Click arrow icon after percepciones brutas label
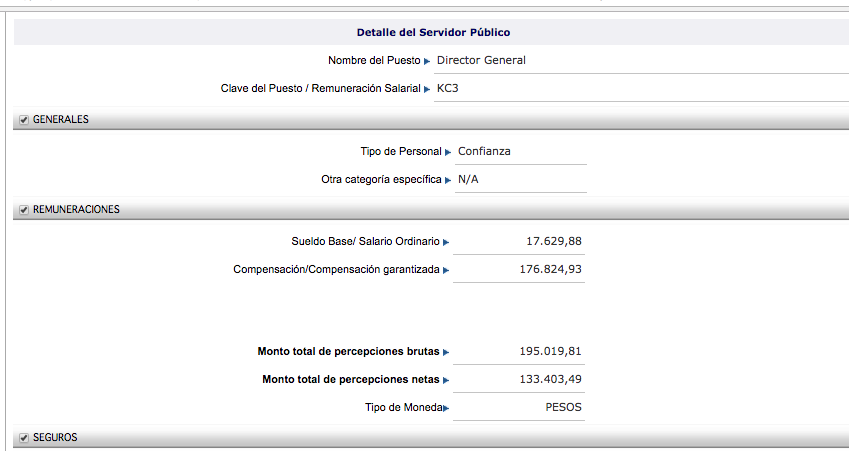The height and width of the screenshot is (451, 849). pos(446,352)
